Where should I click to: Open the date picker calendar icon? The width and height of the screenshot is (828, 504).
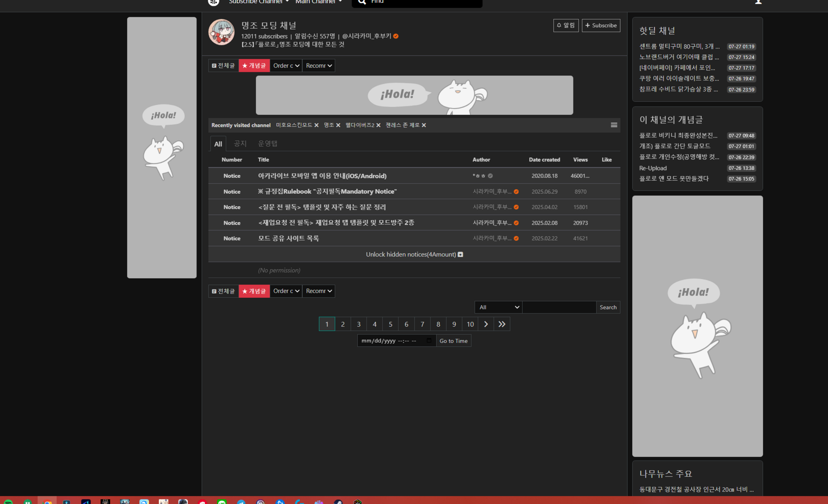[x=429, y=341]
